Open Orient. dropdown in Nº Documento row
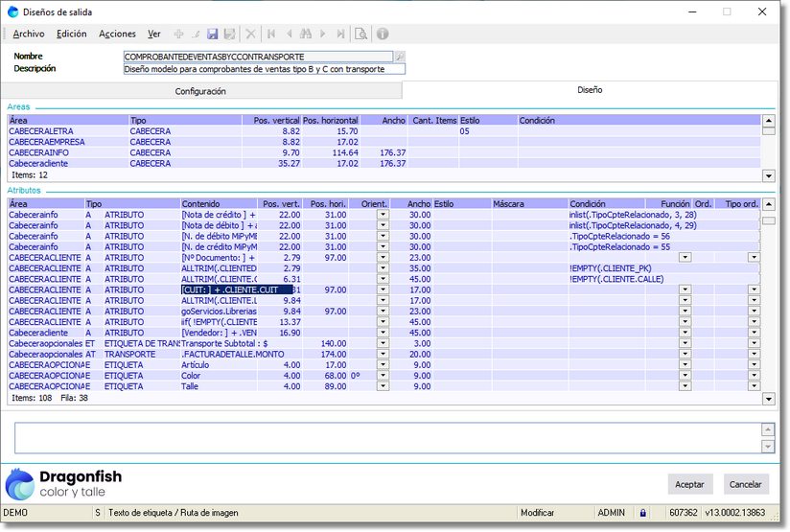Screen dimensions: 790x532 click(383, 258)
